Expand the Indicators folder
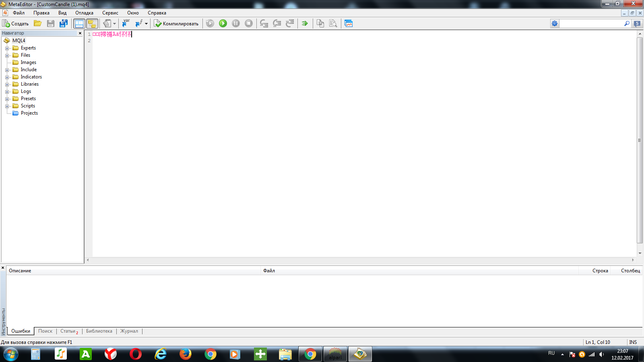Screen dimensions: 644x362 (x=7, y=77)
